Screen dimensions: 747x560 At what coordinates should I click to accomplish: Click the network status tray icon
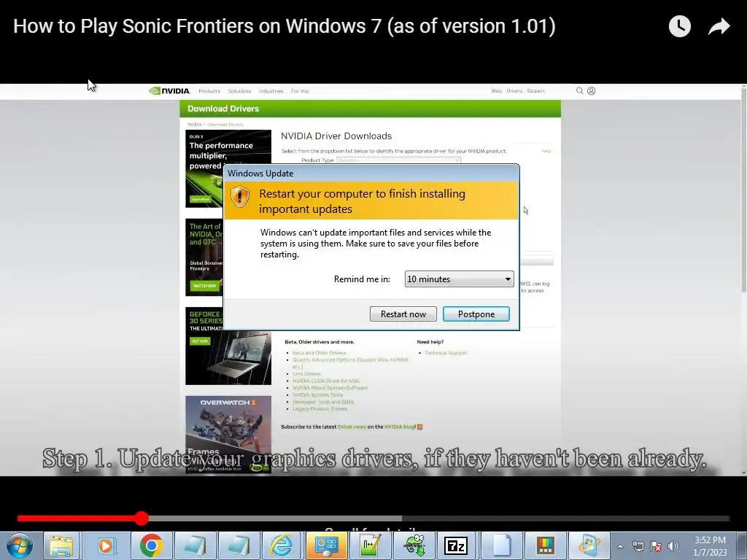pyautogui.click(x=638, y=546)
